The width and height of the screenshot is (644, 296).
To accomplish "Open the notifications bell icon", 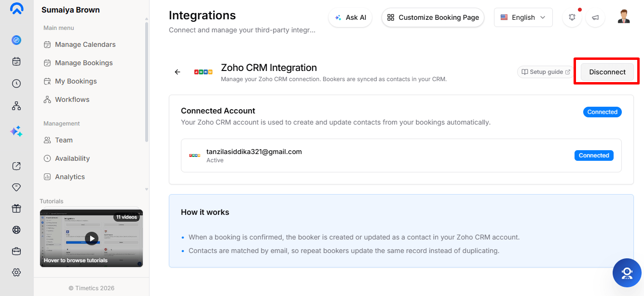I will pyautogui.click(x=572, y=17).
